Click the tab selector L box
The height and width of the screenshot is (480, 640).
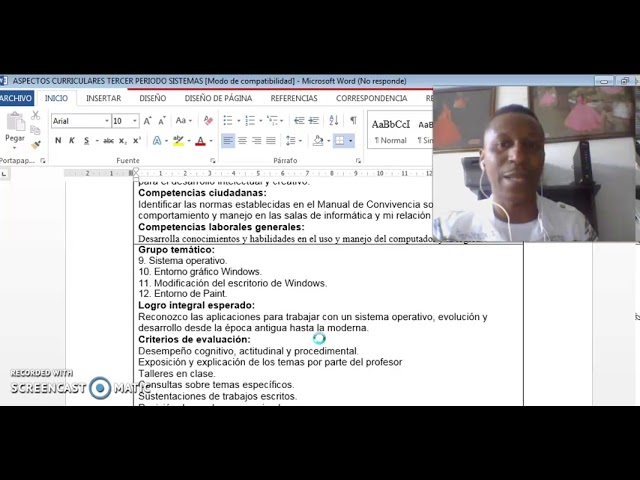[x=4, y=174]
